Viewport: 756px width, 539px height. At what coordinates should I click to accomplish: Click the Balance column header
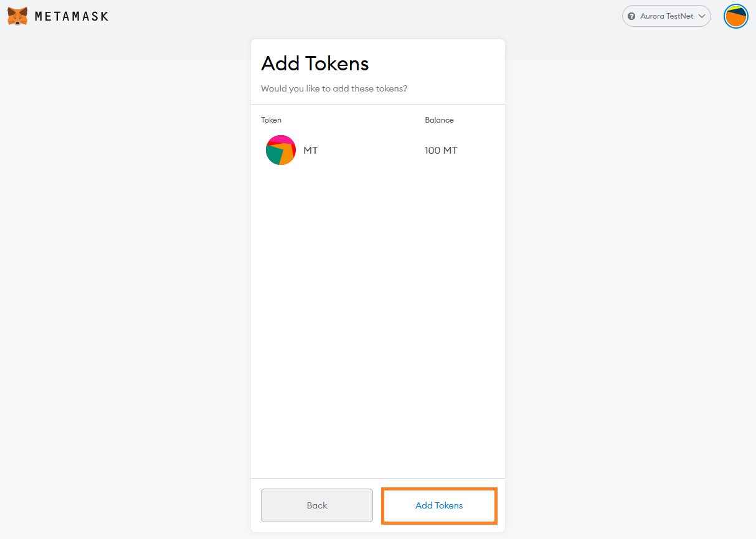click(x=439, y=120)
